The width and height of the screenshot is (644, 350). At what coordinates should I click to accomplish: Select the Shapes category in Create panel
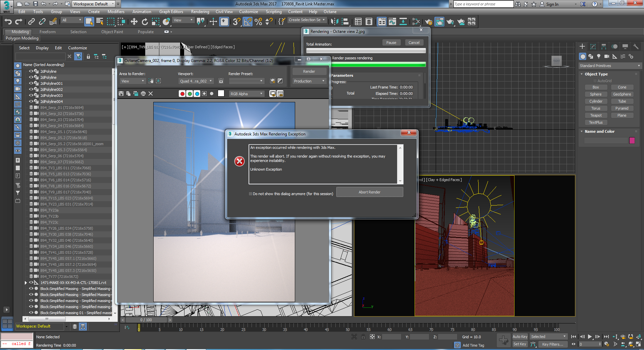click(x=591, y=56)
